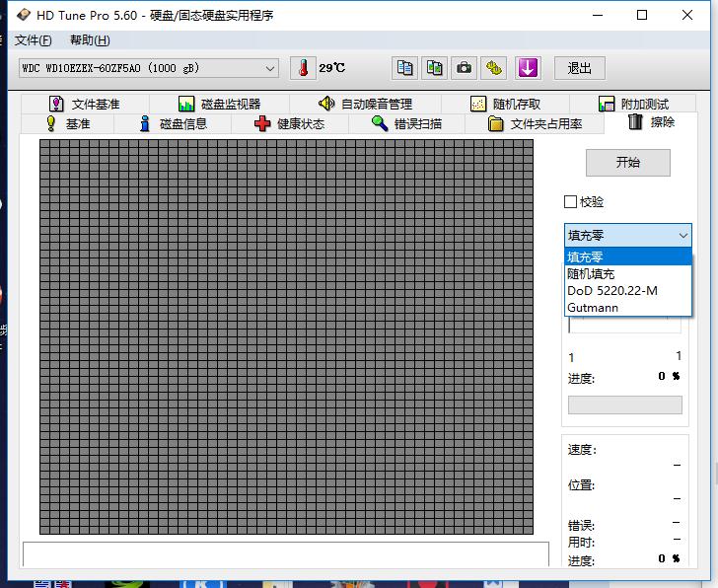Open the 帮助(H) menu
718x588 pixels.
[90, 40]
